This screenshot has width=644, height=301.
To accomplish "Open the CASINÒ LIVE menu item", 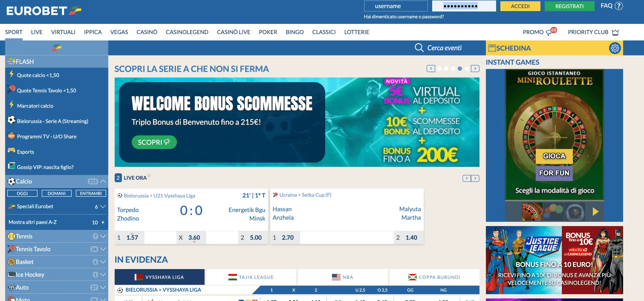I will 233,32.
